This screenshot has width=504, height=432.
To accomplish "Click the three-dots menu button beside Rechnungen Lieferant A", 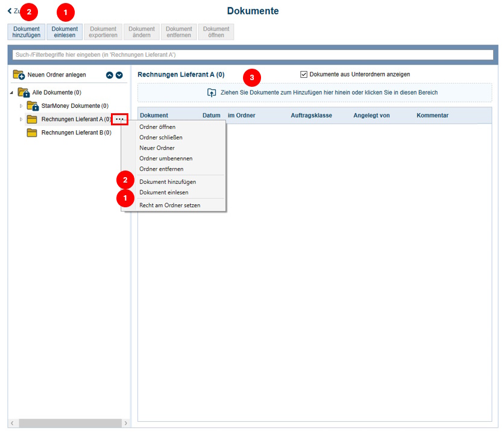I will tap(119, 119).
